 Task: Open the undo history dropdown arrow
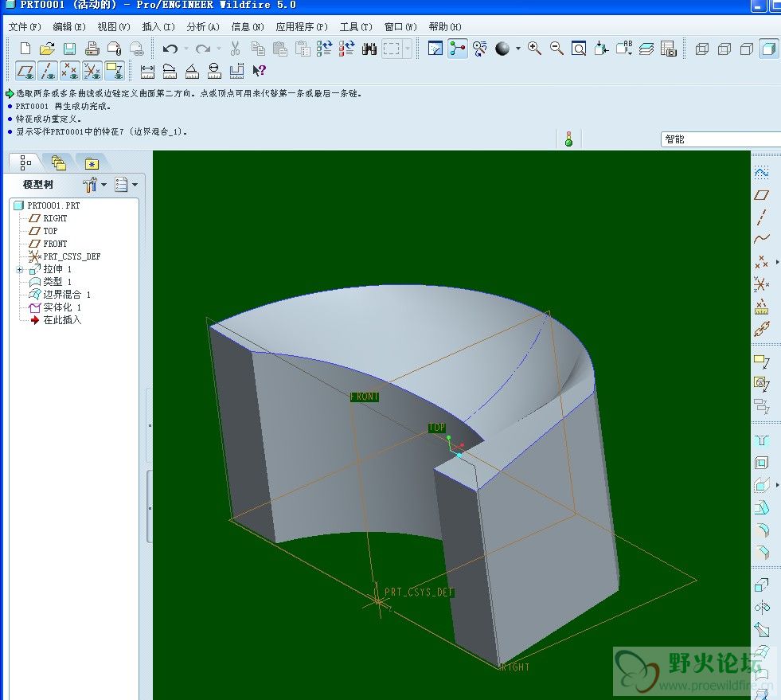point(185,49)
